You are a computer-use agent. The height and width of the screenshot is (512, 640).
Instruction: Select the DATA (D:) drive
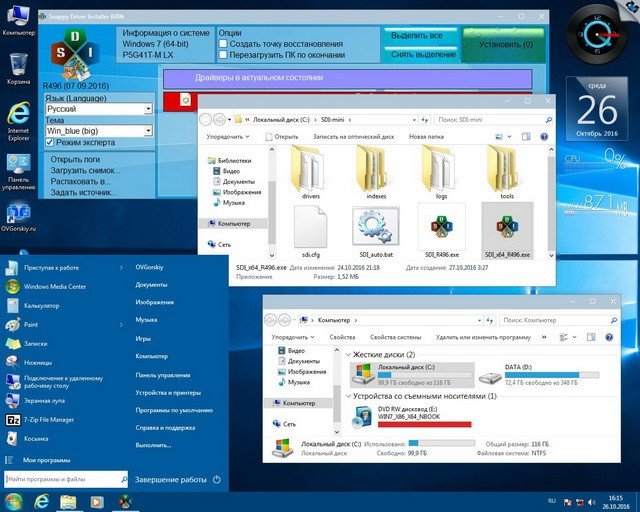click(539, 374)
